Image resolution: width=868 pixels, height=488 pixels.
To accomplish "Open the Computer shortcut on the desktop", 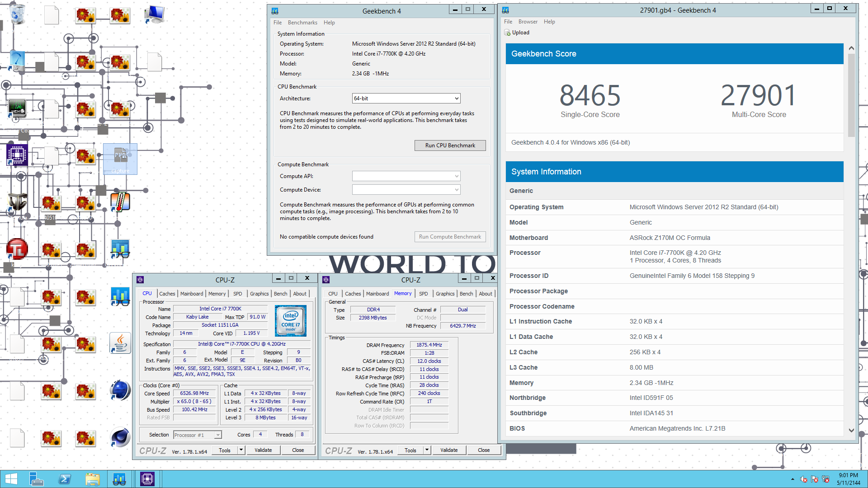I will point(155,14).
